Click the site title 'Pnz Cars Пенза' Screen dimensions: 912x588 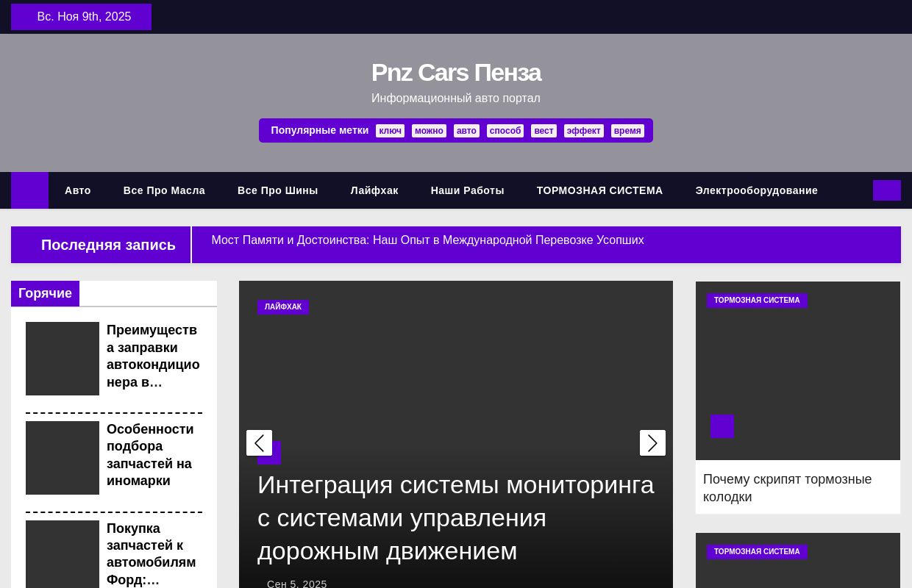click(x=456, y=72)
